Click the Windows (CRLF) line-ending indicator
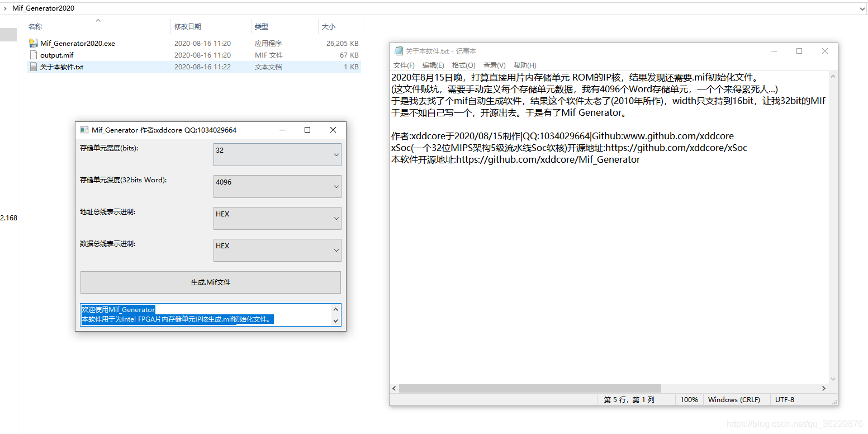This screenshot has width=868, height=434. point(734,399)
